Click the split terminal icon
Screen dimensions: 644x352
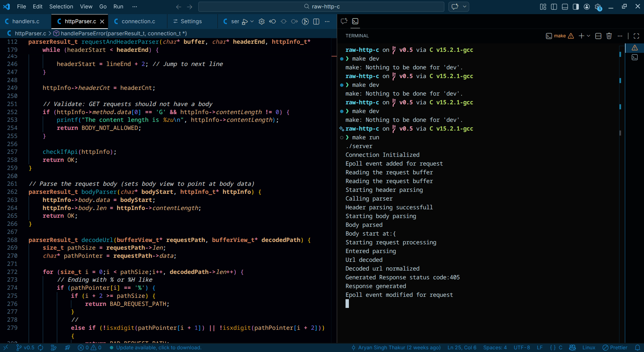[598, 36]
